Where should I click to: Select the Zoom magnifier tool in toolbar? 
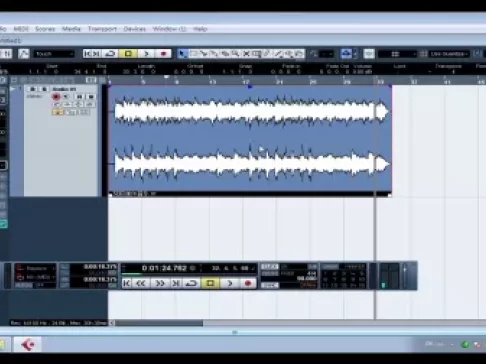pyautogui.click(x=235, y=54)
